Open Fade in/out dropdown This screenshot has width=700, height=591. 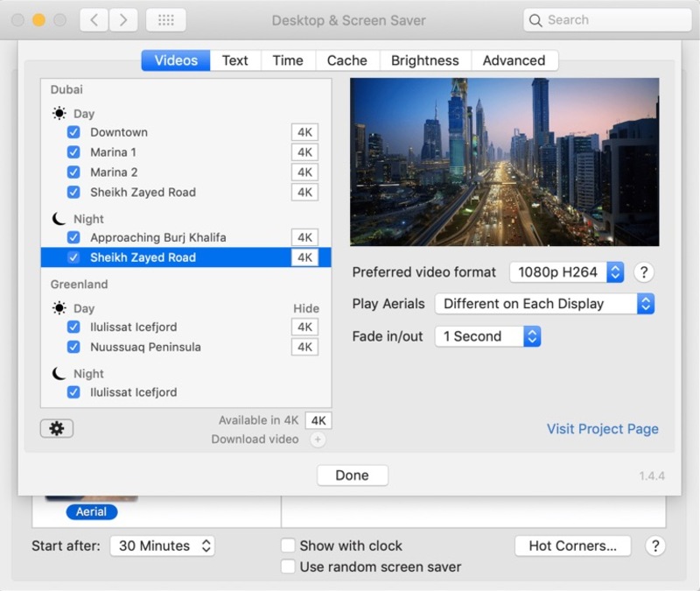(488, 336)
